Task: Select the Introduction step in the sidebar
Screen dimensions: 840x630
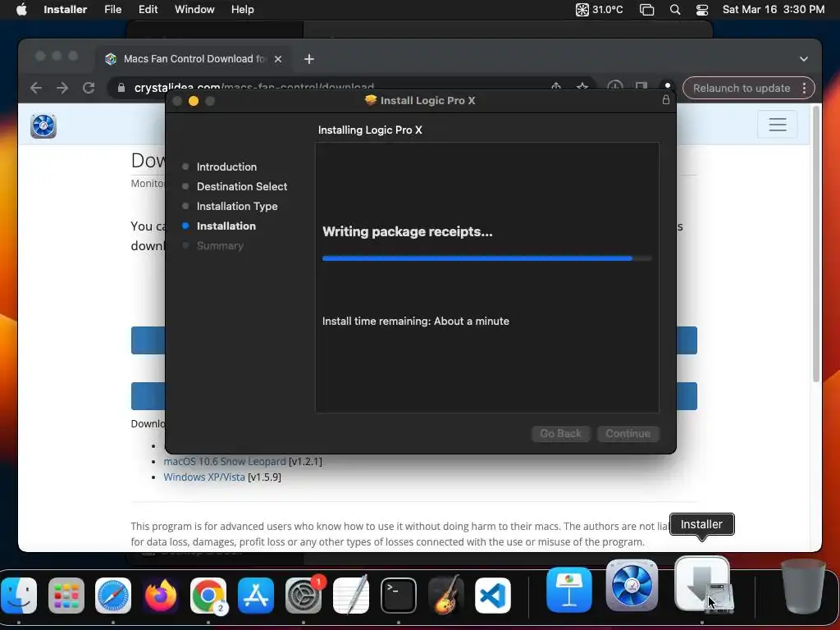Action: [x=226, y=167]
